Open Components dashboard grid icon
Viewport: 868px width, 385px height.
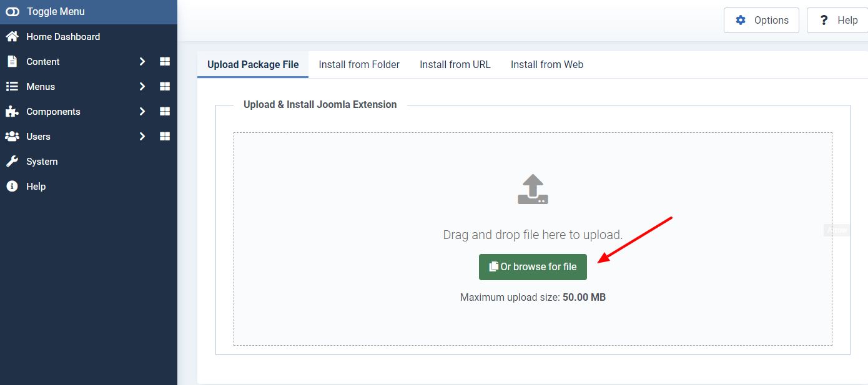[165, 112]
